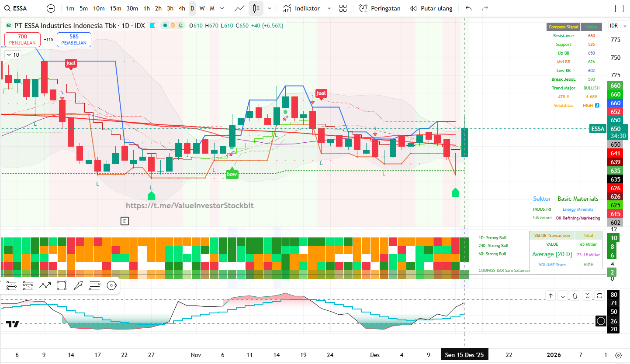Click the circle target icon in drawing toolbar
The height and width of the screenshot is (364, 630).
tap(111, 285)
